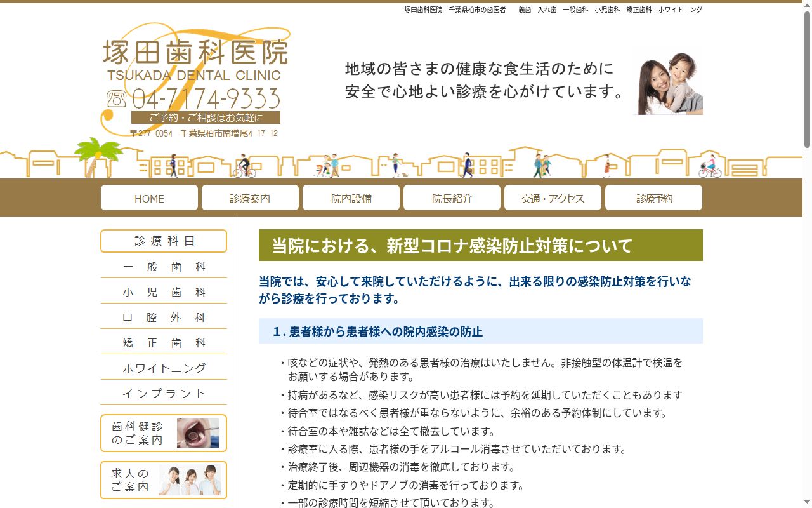Open the 院長紹介 navigation tab
This screenshot has width=812, height=508.
[x=452, y=198]
